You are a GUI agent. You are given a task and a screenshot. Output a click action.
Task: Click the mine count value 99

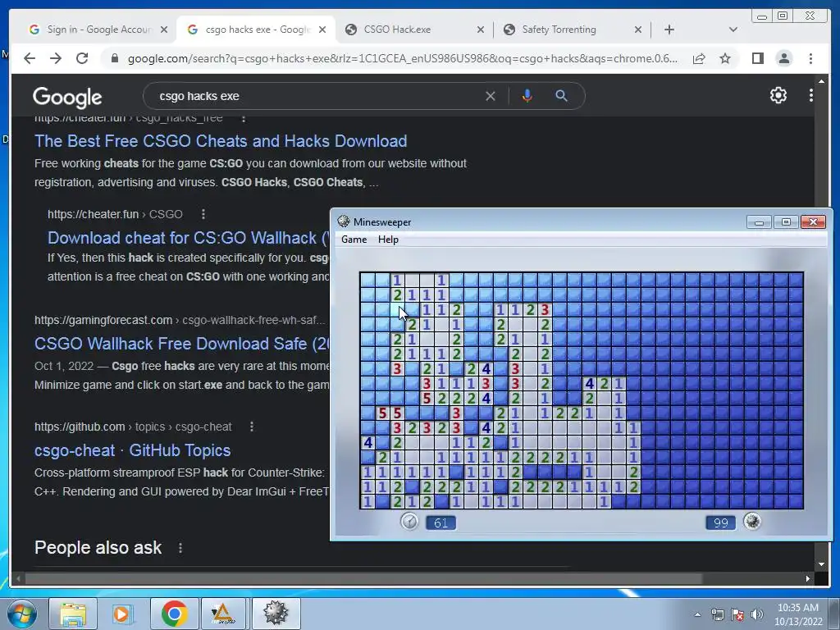[x=720, y=523]
